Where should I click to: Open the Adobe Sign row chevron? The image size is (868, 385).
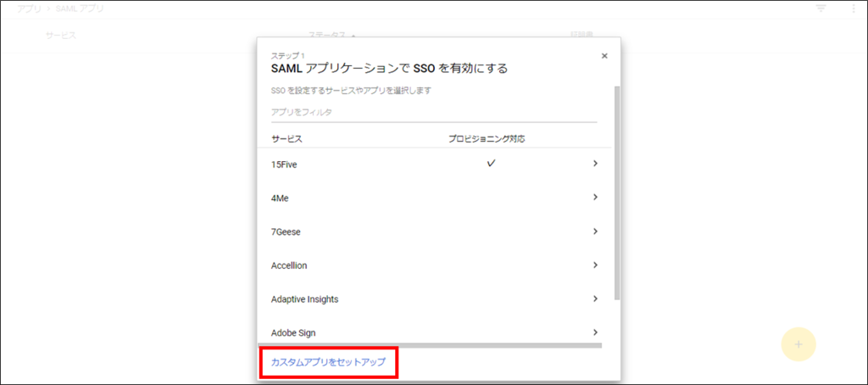click(x=595, y=332)
